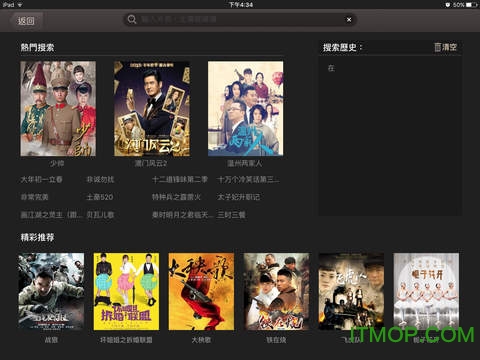
Task: Clear search text with the X icon
Action: (x=349, y=20)
